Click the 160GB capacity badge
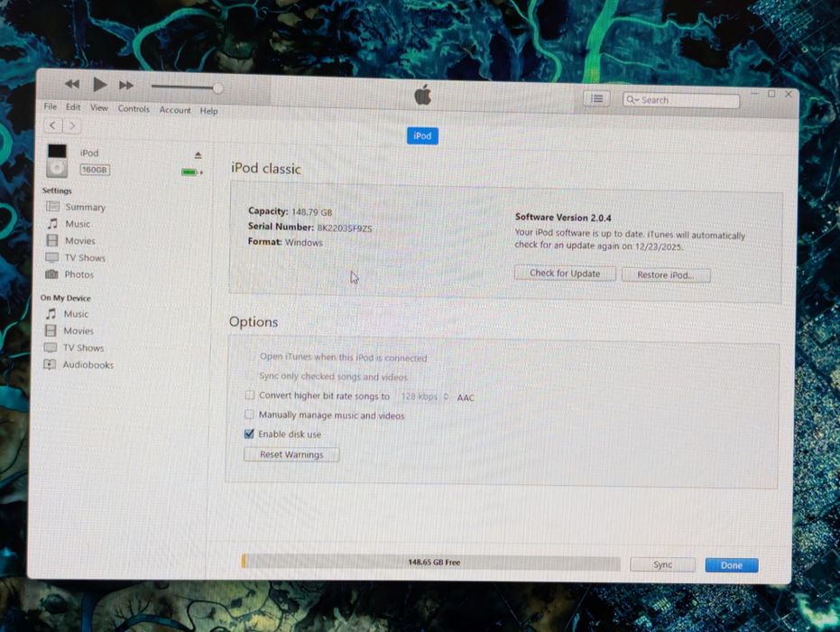Image resolution: width=840 pixels, height=632 pixels. coord(95,170)
